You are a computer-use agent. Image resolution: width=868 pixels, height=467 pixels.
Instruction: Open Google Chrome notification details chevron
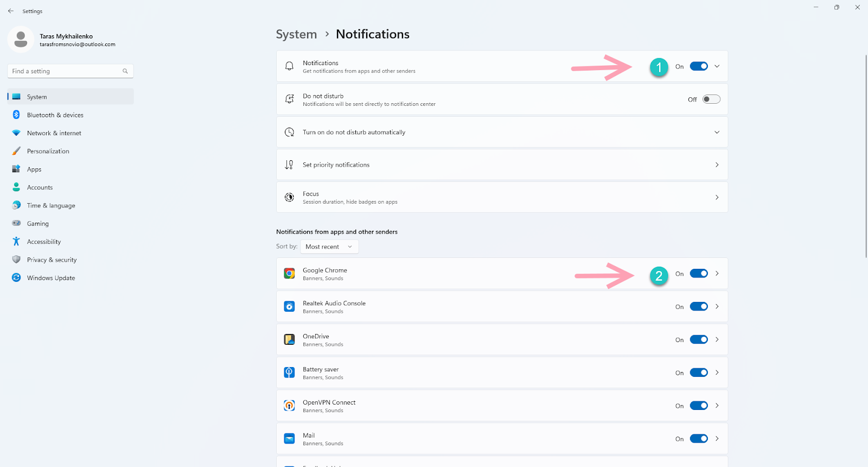click(x=717, y=274)
